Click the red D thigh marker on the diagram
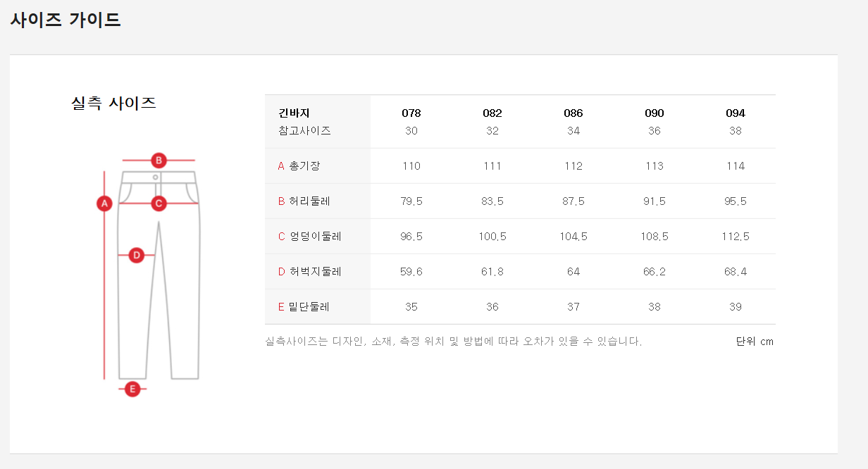Viewport: 868px width, 469px height. click(x=137, y=255)
